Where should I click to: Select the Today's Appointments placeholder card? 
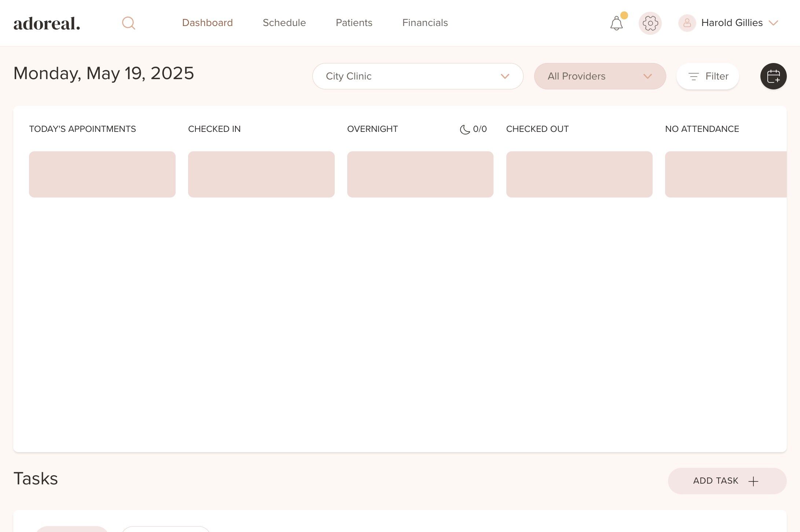(x=102, y=174)
